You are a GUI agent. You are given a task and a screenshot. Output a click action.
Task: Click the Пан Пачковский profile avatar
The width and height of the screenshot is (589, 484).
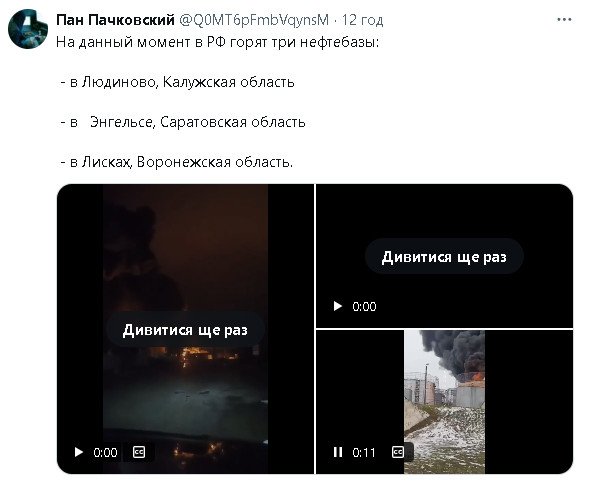pyautogui.click(x=28, y=29)
